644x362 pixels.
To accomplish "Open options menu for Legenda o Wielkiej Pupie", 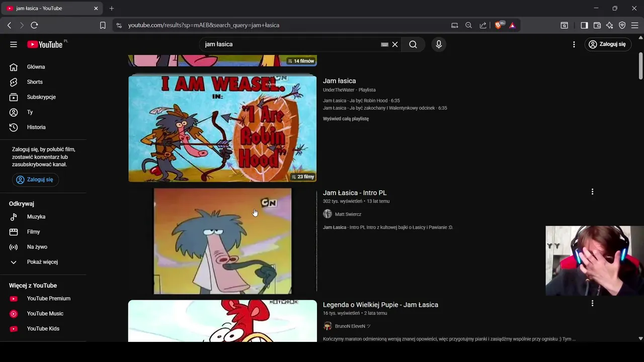I will [x=592, y=303].
